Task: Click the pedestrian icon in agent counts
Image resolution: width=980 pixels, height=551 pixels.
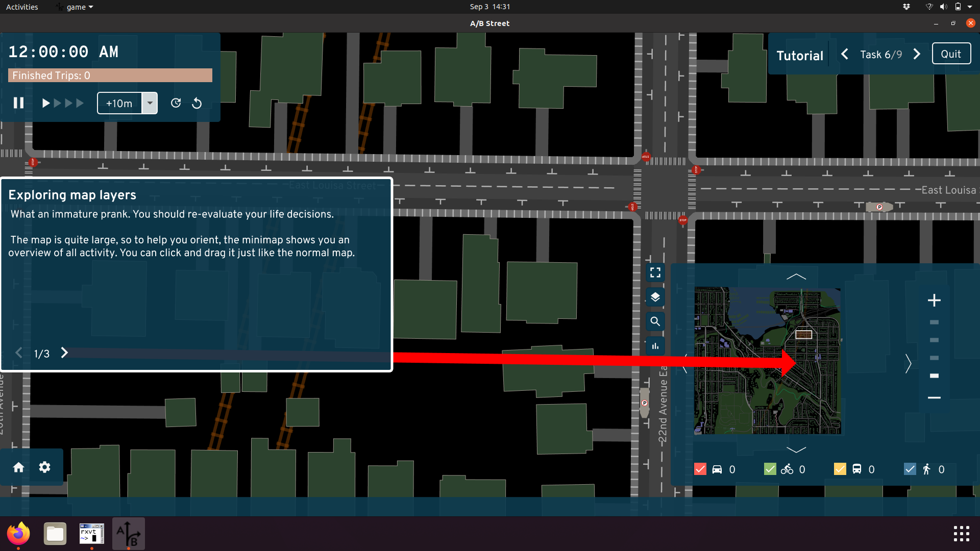Action: pyautogui.click(x=926, y=469)
